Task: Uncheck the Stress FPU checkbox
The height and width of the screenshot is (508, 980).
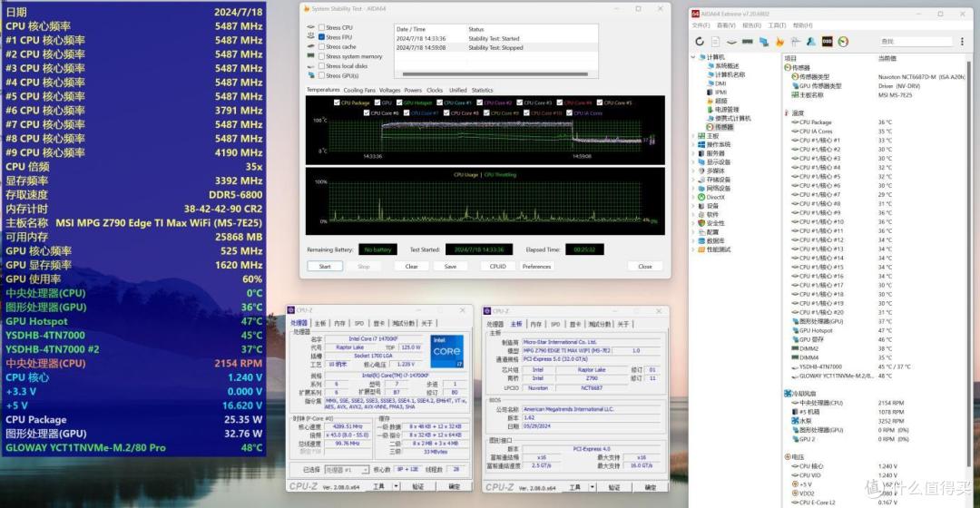Action: [321, 37]
